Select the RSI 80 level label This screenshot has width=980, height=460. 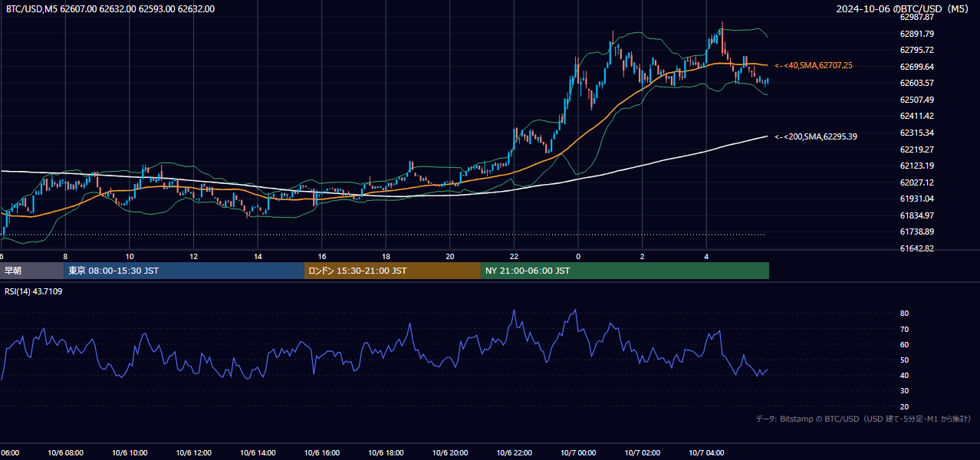point(904,314)
